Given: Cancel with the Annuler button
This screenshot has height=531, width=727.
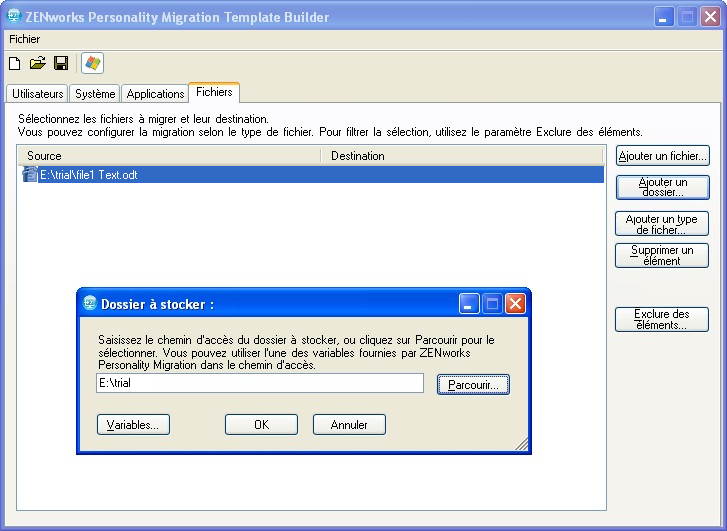Looking at the screenshot, I should coord(349,425).
